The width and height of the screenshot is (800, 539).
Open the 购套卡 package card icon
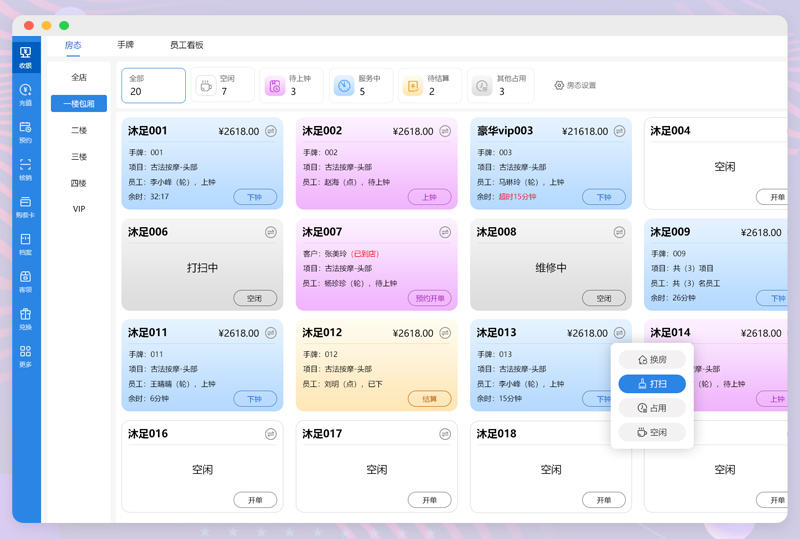coord(25,205)
